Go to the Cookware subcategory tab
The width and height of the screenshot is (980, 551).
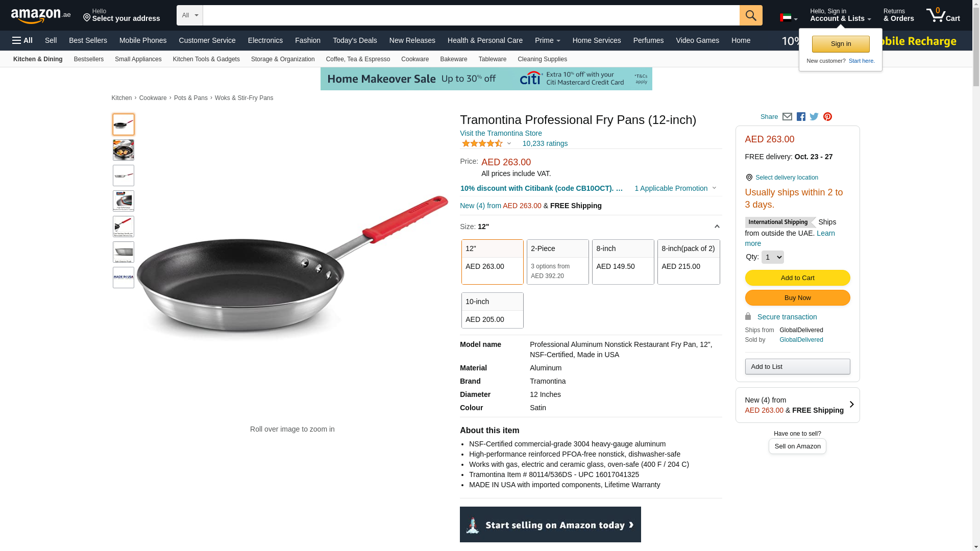(414, 59)
